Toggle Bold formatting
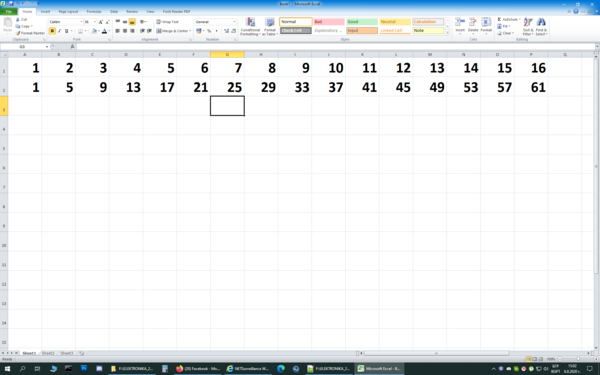Image resolution: width=600 pixels, height=375 pixels. pos(52,31)
